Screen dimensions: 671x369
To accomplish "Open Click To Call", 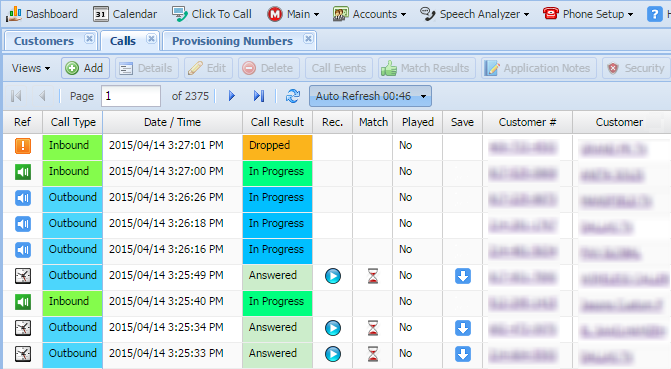I will pos(212,14).
